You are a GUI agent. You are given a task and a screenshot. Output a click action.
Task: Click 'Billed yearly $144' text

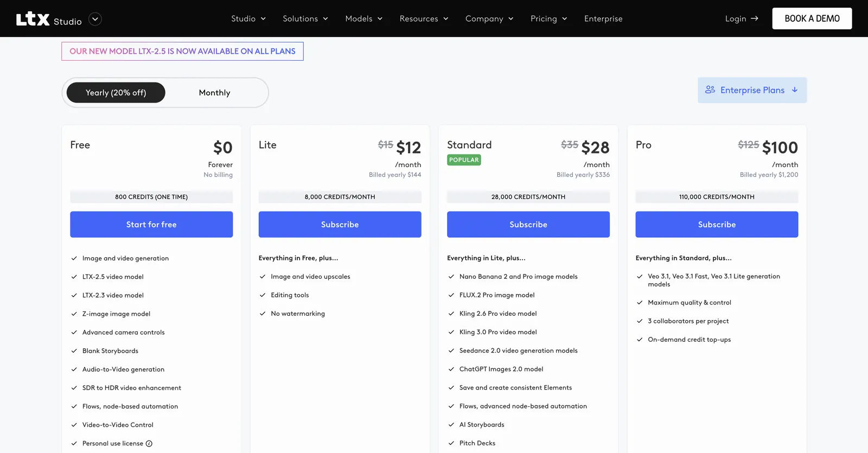tap(395, 175)
